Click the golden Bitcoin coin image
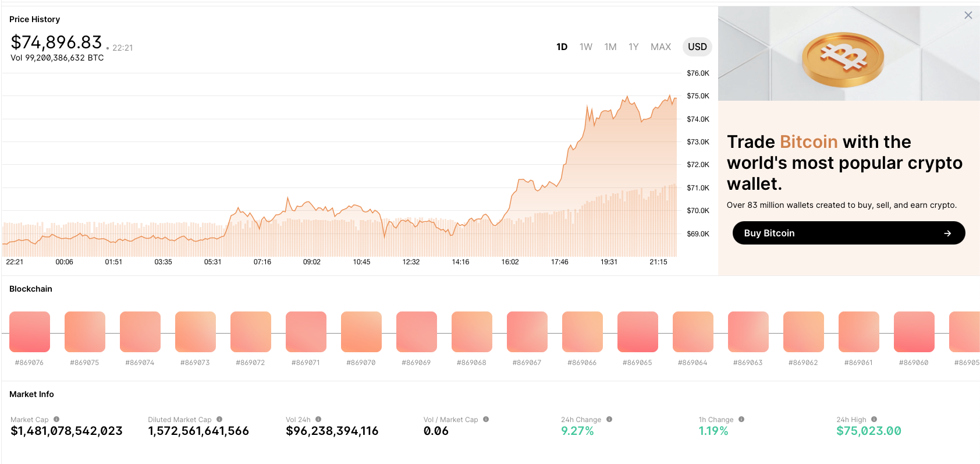This screenshot has width=980, height=464. point(843,59)
